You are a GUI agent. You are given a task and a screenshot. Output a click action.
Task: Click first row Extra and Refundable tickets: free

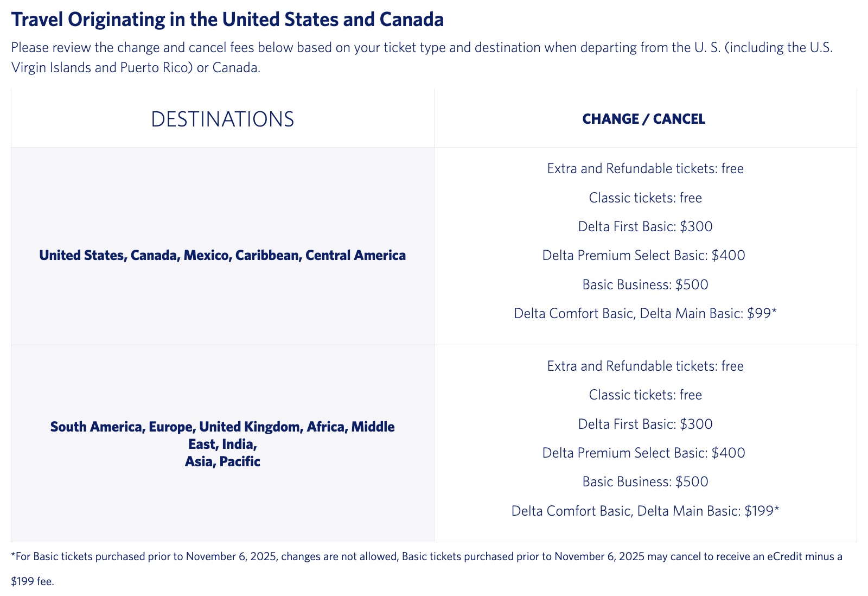pos(646,169)
